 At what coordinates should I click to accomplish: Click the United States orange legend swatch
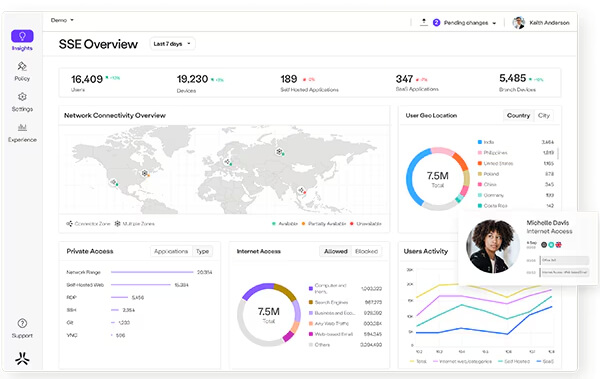[479, 163]
